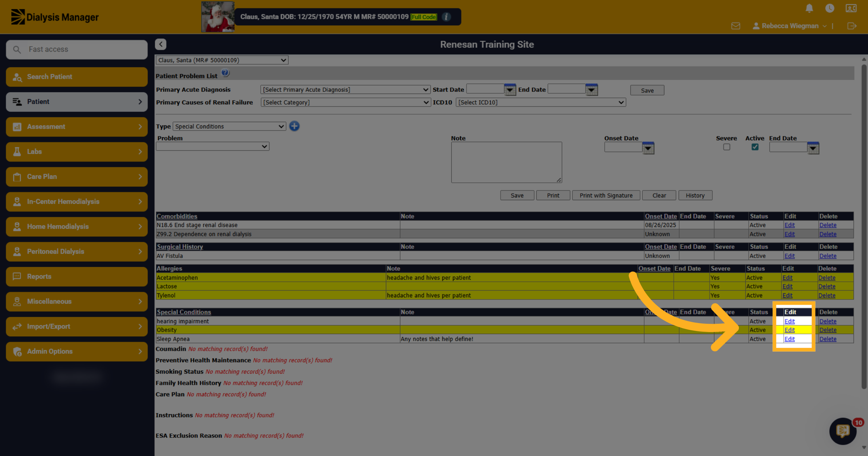Click the blue plus icon beside Type
This screenshot has width=868, height=456.
(x=294, y=126)
